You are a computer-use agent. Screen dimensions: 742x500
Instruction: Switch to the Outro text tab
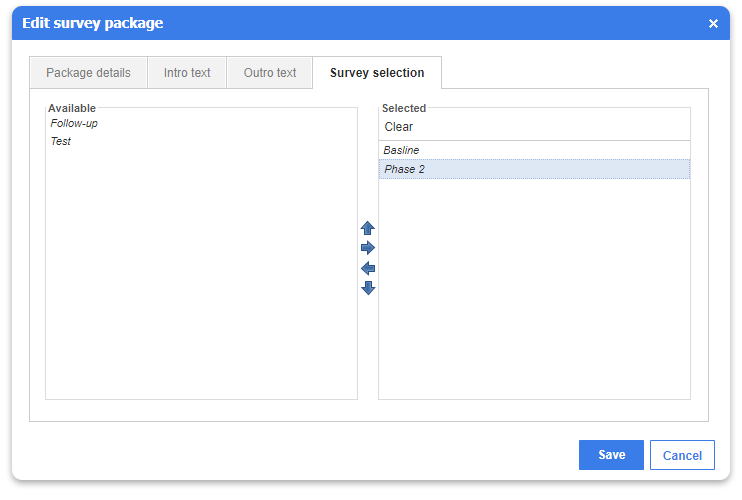pyautogui.click(x=270, y=73)
